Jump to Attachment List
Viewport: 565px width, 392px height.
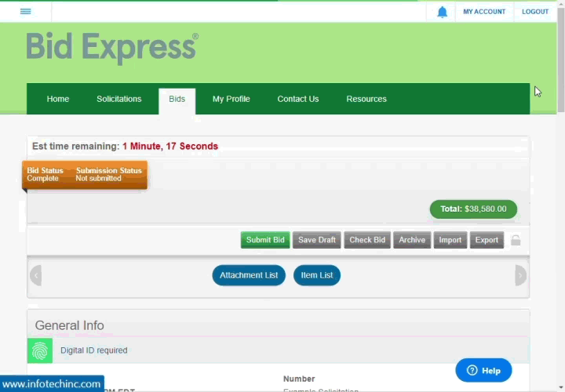(249, 275)
